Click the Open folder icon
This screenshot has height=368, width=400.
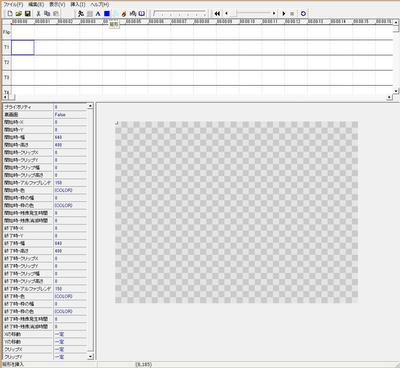tap(19, 14)
